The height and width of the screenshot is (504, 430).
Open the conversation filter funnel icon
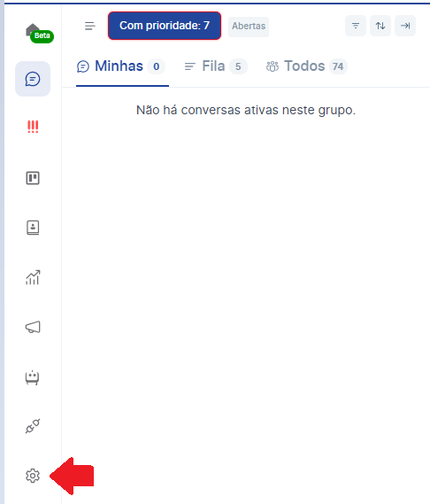click(x=356, y=26)
